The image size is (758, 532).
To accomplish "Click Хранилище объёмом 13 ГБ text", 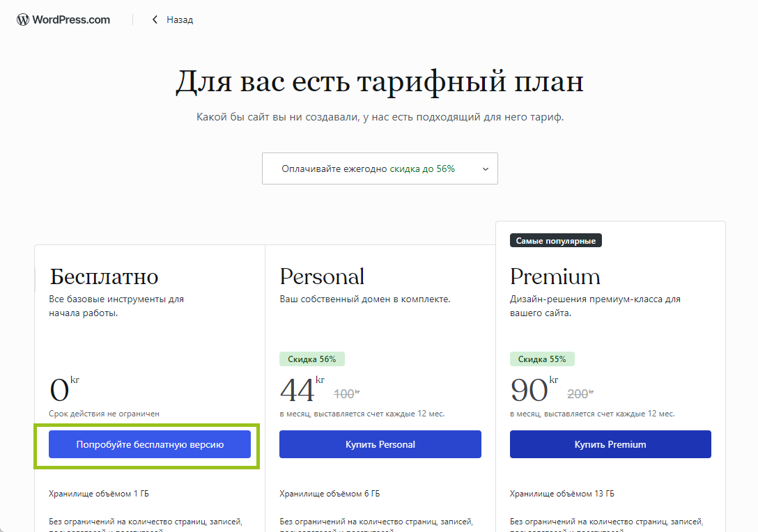I will pos(562,494).
